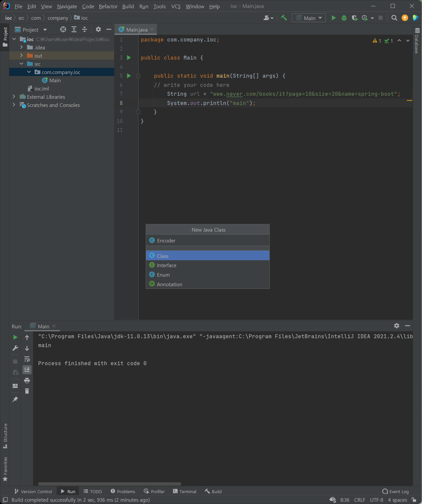Open the TODO tool window
The image size is (422, 504).
tap(93, 491)
